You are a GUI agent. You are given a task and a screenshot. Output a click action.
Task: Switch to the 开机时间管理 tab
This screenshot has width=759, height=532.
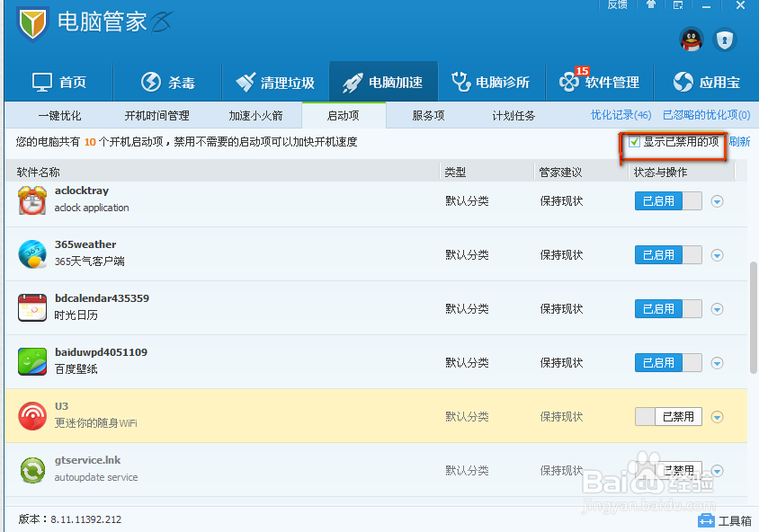[156, 116]
